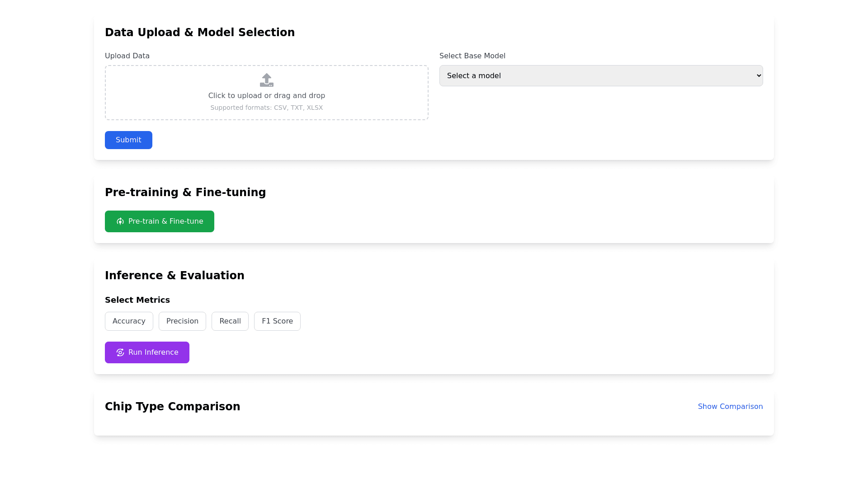Viewport: 868px width, 488px height.
Task: Click the Select Base Model label
Action: coord(472,56)
